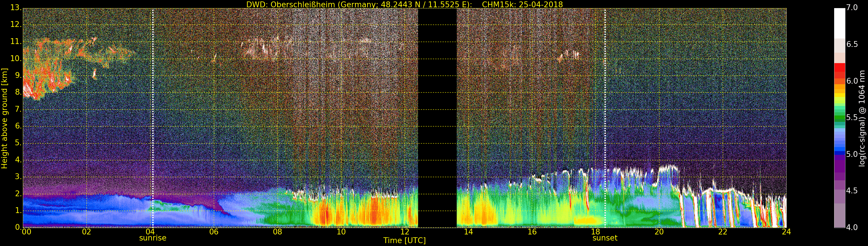Click the '9.' tick on the height axis

coord(18,76)
